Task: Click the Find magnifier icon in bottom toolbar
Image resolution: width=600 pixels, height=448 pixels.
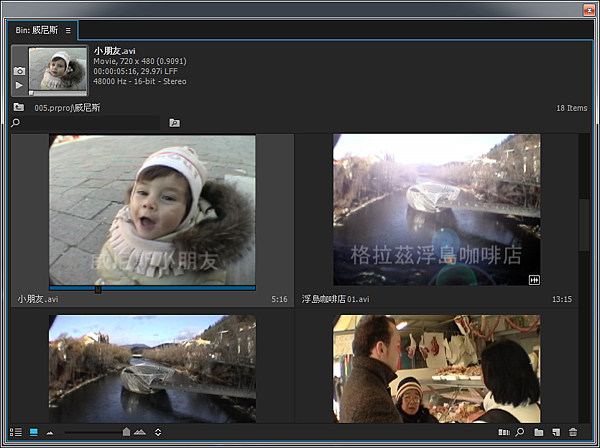Action: click(x=520, y=432)
